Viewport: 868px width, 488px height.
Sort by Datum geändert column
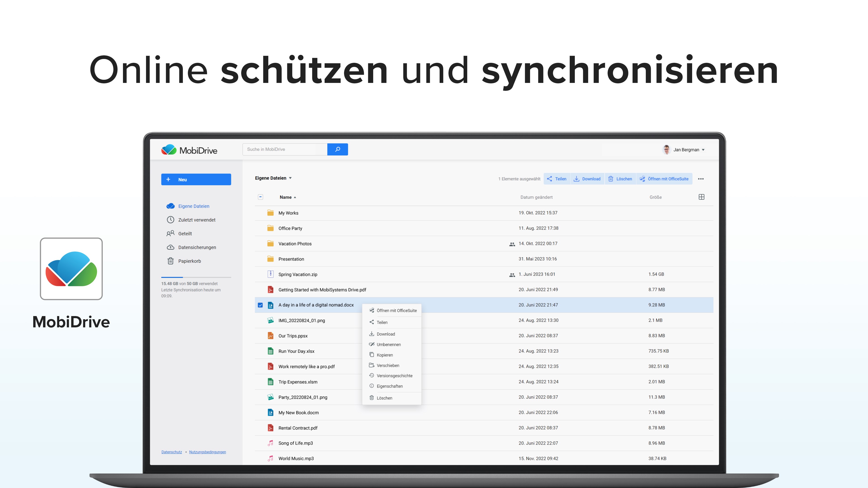point(536,197)
